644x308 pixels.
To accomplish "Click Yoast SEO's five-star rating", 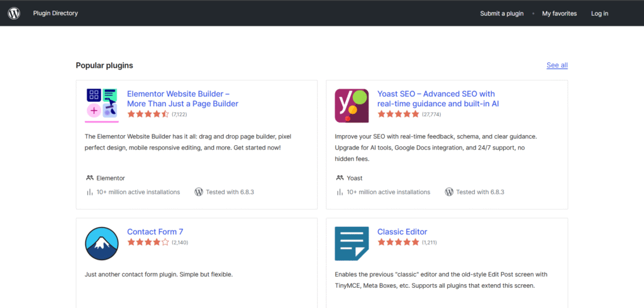I will 398,114.
